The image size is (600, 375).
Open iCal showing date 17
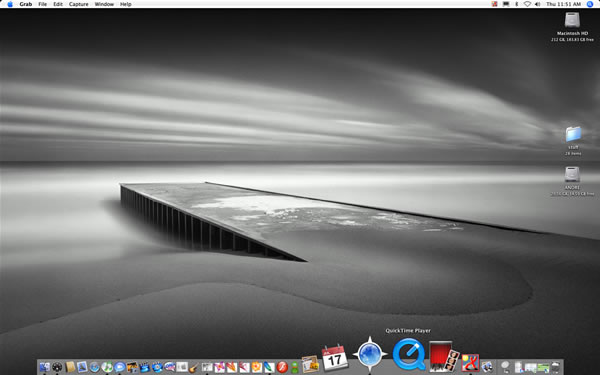(334, 357)
